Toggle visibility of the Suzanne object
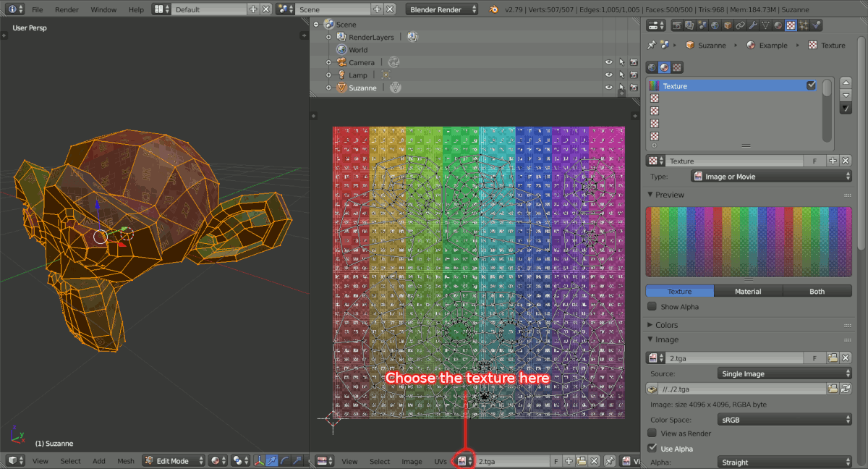Screen dimensions: 868x469 click(609, 88)
